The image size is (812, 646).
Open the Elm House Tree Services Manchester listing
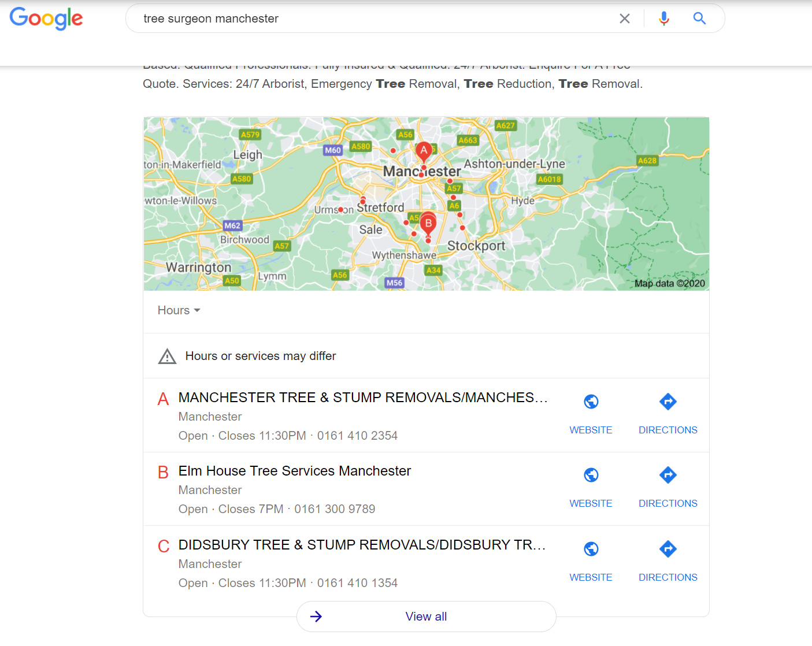(x=295, y=471)
